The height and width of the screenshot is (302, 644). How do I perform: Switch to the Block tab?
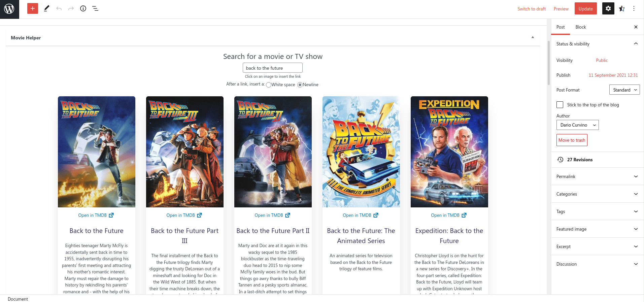point(581,27)
